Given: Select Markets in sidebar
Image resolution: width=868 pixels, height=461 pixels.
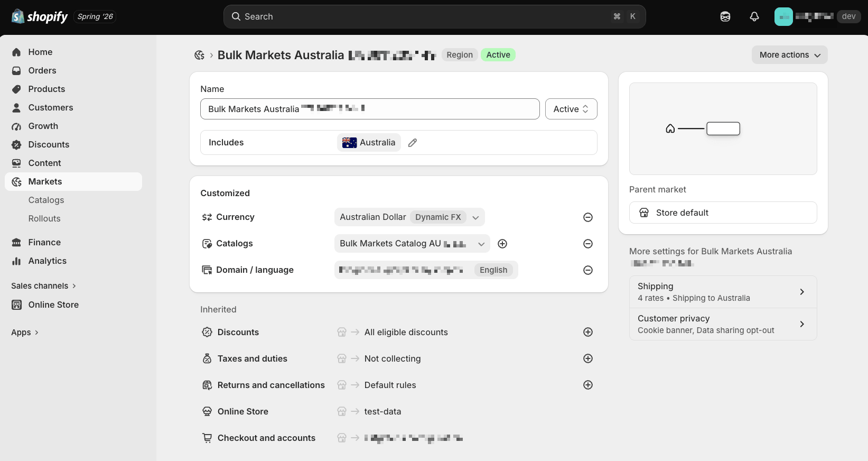Looking at the screenshot, I should [x=73, y=181].
